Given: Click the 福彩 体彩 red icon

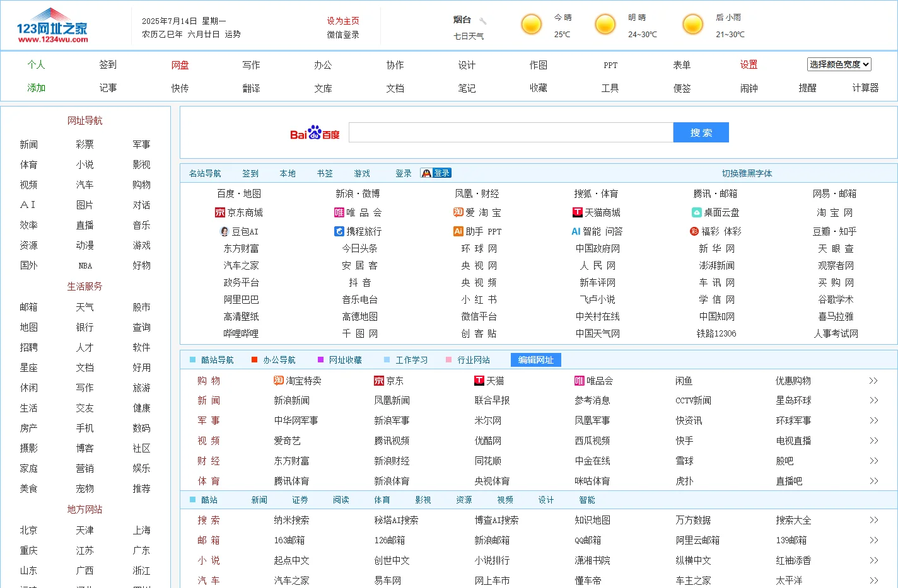Looking at the screenshot, I should (694, 231).
